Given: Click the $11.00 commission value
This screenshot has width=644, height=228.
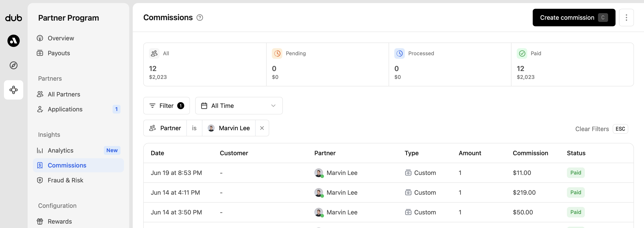Looking at the screenshot, I should click(x=522, y=173).
